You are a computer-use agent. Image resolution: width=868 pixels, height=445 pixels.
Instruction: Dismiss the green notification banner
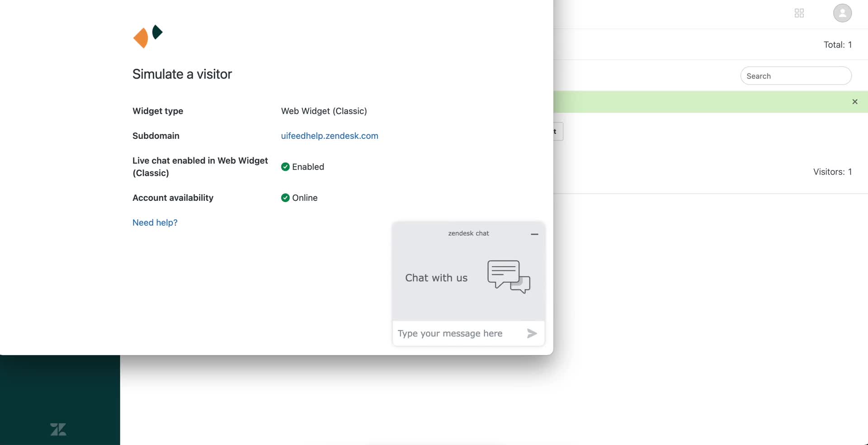coord(855,102)
